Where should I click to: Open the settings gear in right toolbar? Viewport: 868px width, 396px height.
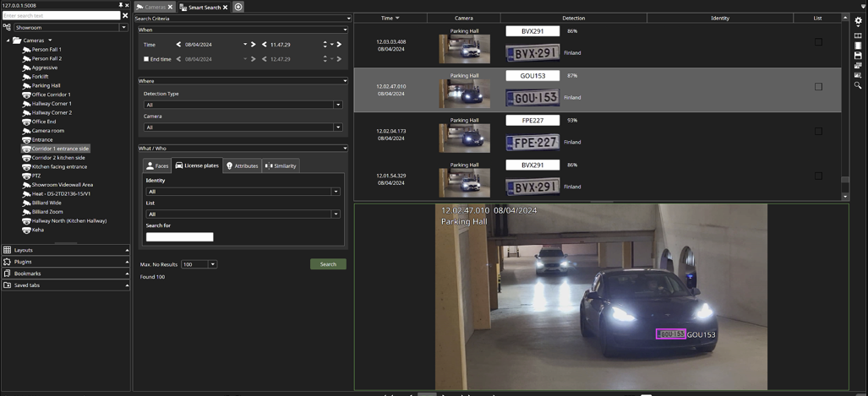click(858, 21)
